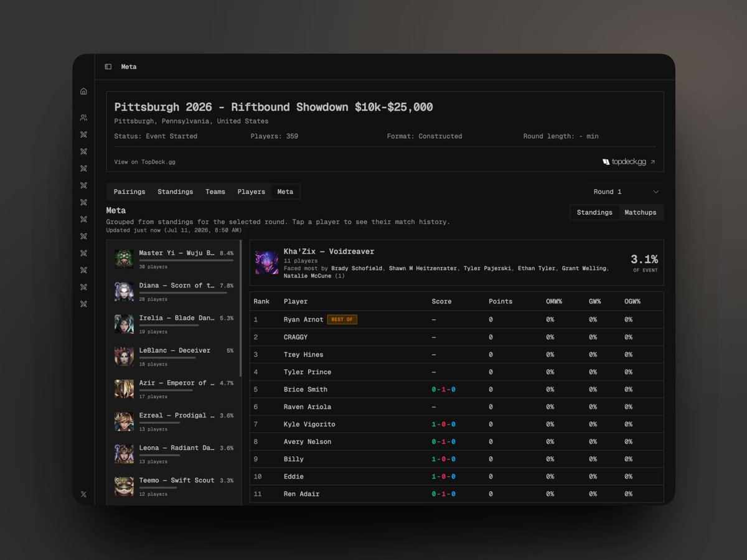Viewport: 747px width, 560px height.
Task: Switch to the Standings tab beside Pairings
Action: point(175,192)
